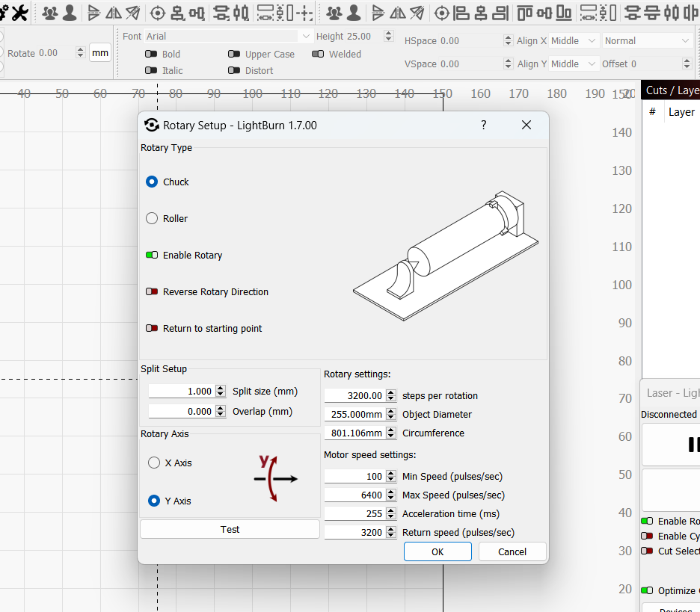Screen dimensions: 700x612
Task: Click the Align Bottom Edges icon
Action: pyautogui.click(x=563, y=13)
